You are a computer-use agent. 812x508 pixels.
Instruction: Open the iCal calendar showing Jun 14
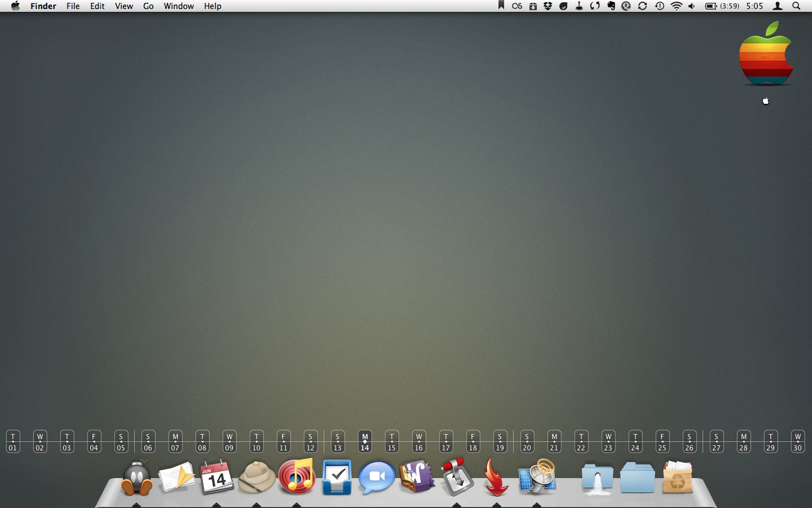pyautogui.click(x=217, y=478)
